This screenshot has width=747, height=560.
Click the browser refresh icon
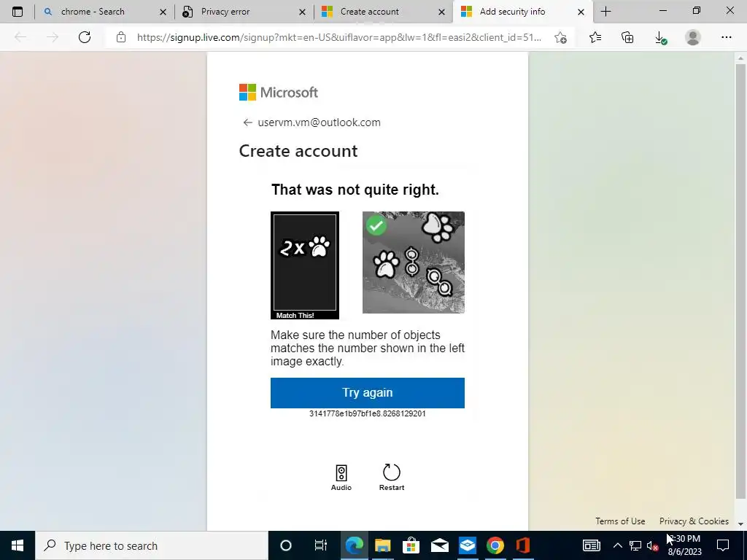(x=85, y=37)
